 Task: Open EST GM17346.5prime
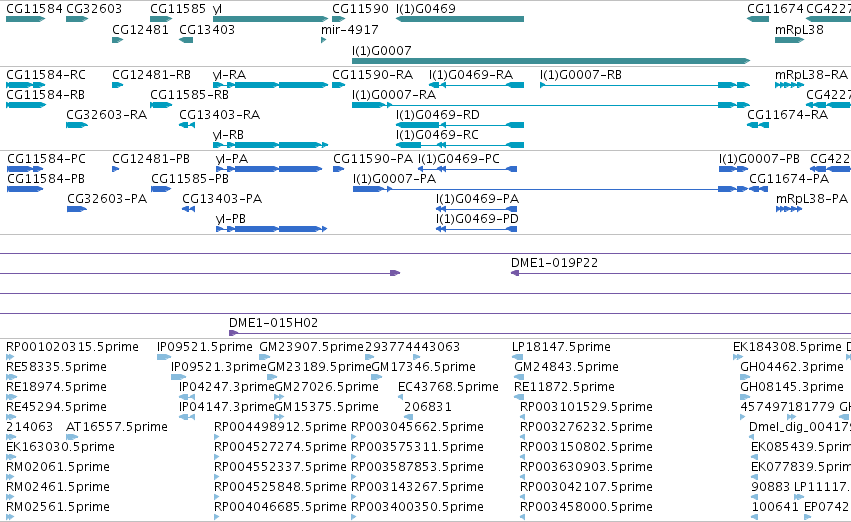click(377, 377)
